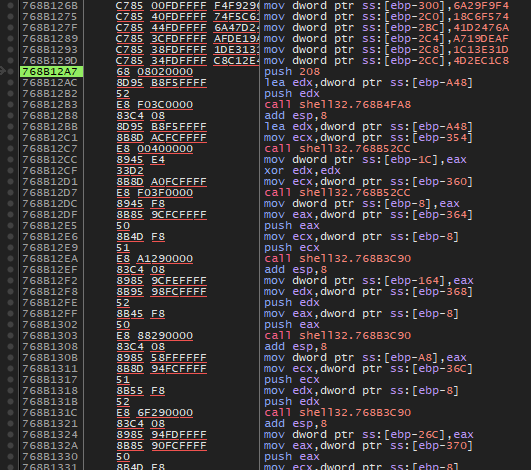
Task: Set breakpoint on the dot next to 768B12C7
Action: (x=10, y=149)
